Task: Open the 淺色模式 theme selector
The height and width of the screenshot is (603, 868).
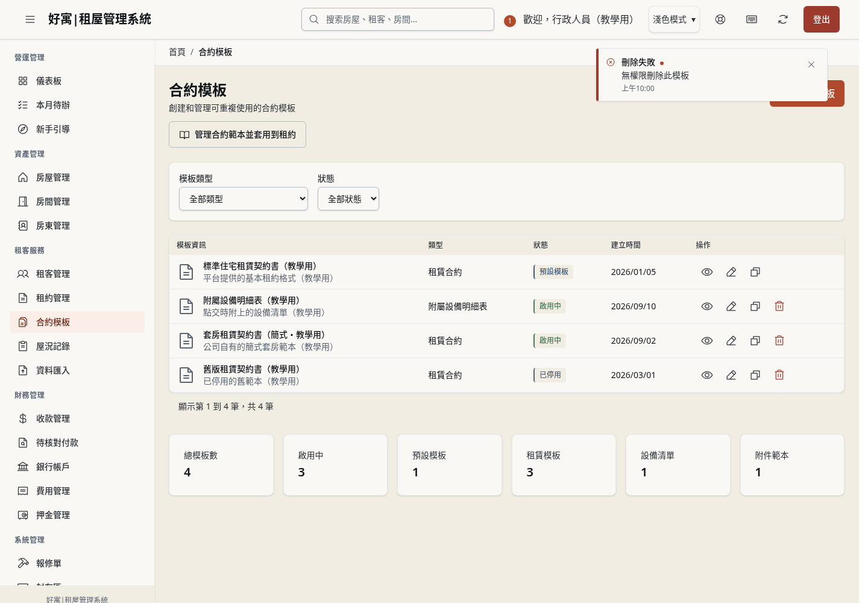Action: coord(674,19)
